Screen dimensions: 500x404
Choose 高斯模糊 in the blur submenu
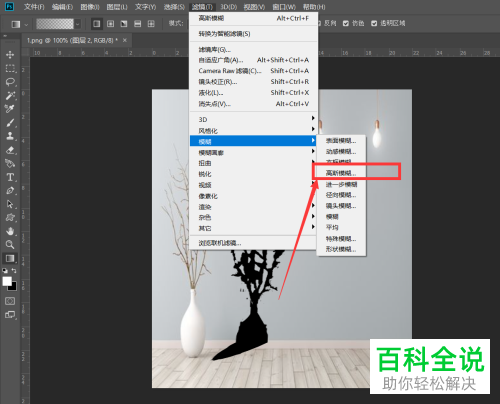(341, 173)
